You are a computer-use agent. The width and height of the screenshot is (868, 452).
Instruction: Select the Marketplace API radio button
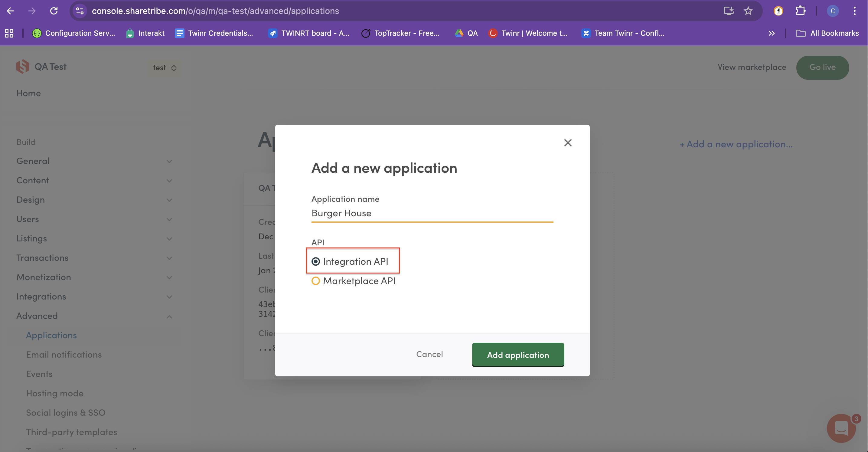pos(316,281)
